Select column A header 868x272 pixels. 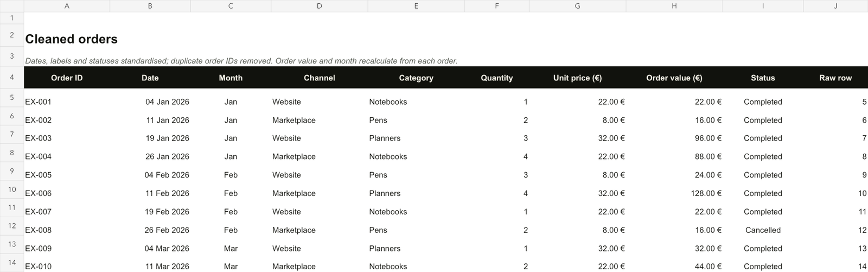[67, 6]
